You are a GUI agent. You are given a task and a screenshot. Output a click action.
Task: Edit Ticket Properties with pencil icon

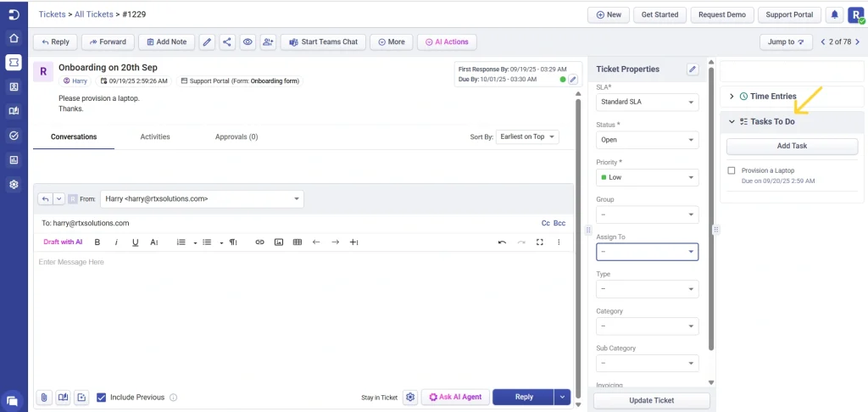(693, 70)
